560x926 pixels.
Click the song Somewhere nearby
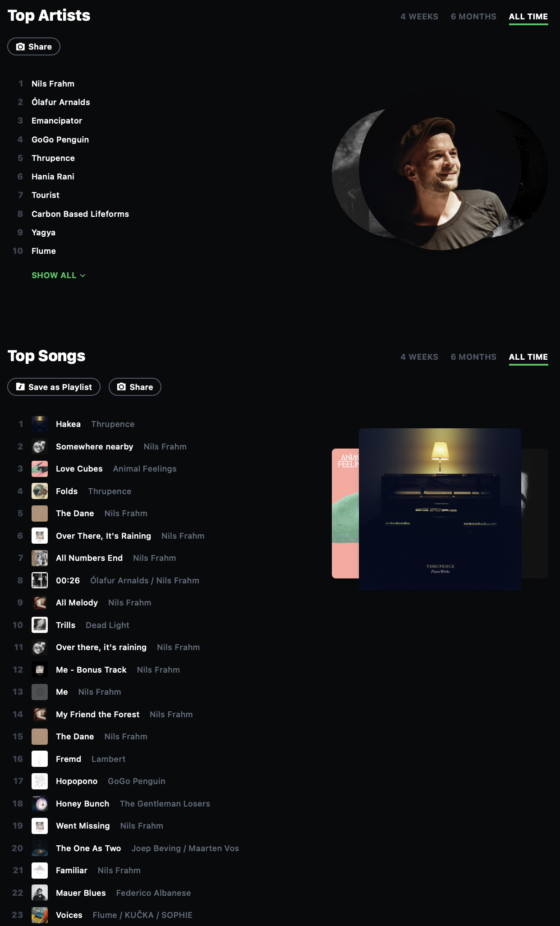pos(94,447)
